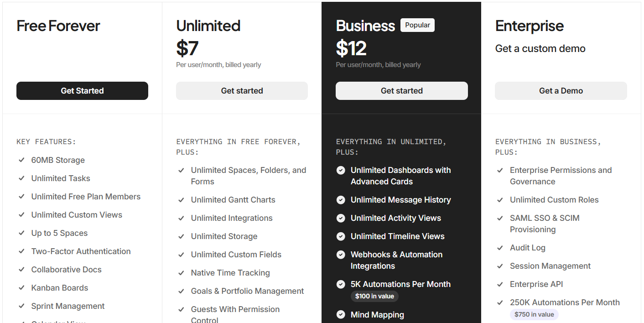Screen dimensions: 644x323
Task: Select the checkmark beside Enterprise API
Action: point(500,284)
